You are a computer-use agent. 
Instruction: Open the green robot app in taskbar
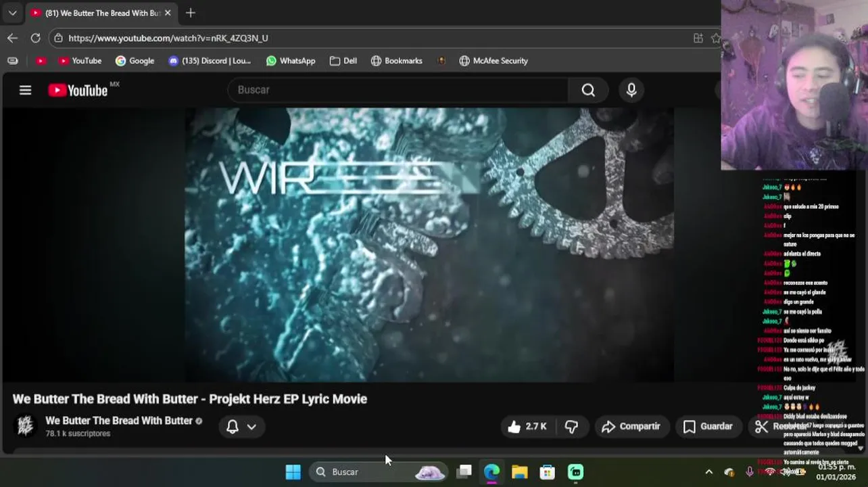[575, 471]
